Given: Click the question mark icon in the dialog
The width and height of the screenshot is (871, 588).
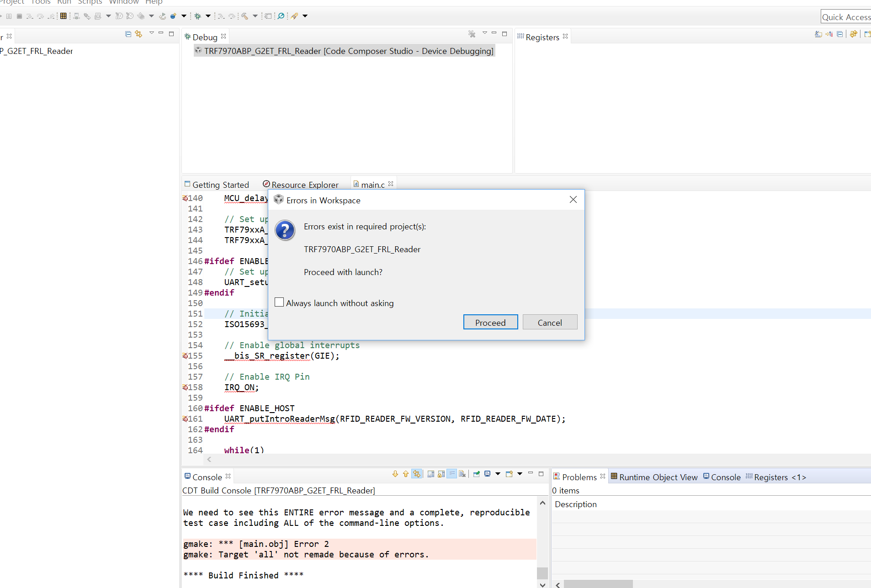Looking at the screenshot, I should (x=285, y=230).
